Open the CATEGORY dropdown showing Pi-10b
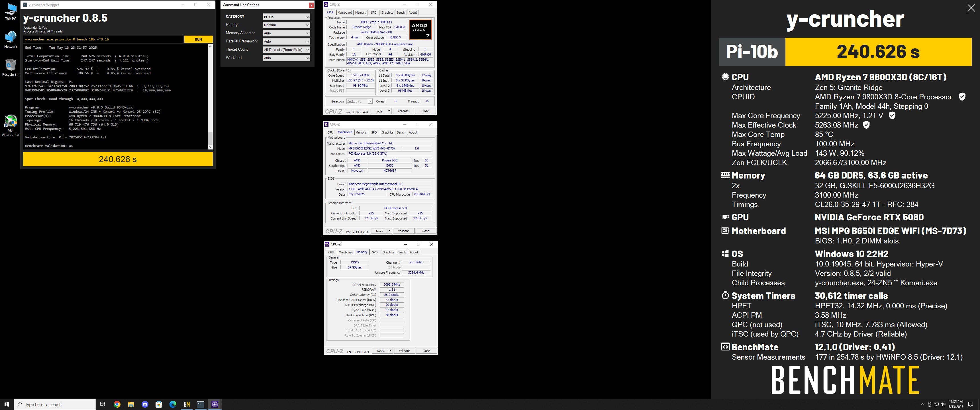Screen dimensions: 980x410 (x=287, y=17)
